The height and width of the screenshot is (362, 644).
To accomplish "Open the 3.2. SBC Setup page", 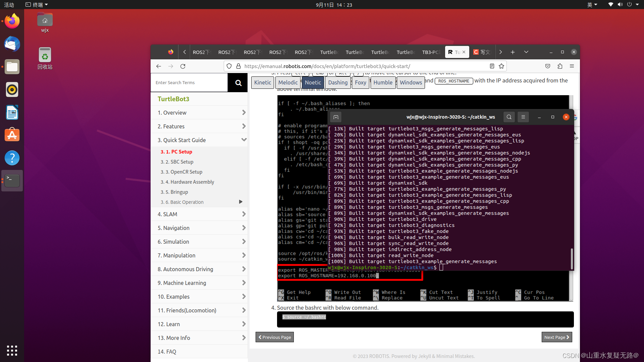I will point(177,162).
